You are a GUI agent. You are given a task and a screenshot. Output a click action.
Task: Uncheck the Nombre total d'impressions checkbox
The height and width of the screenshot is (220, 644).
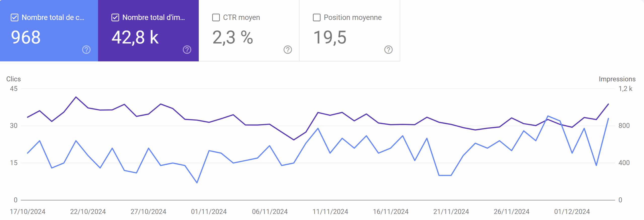tap(115, 18)
